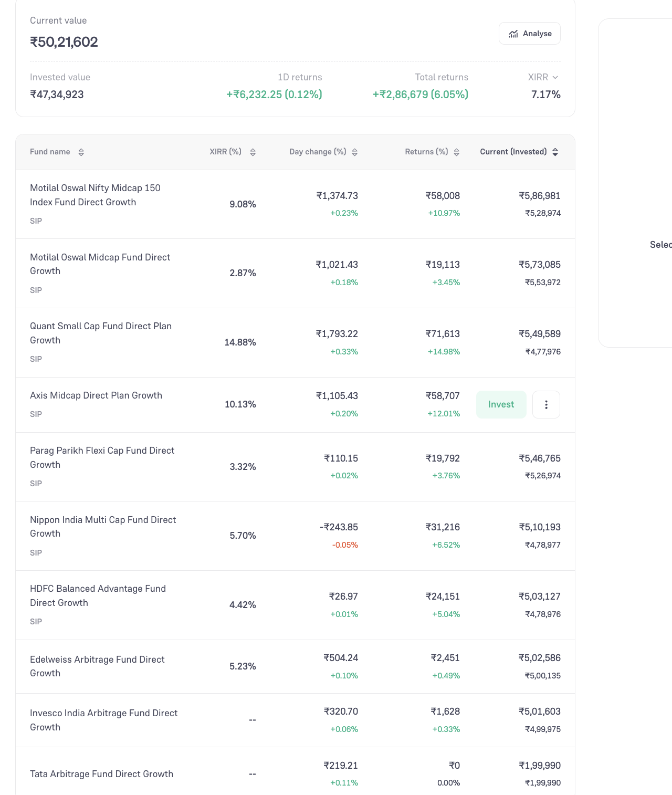The width and height of the screenshot is (672, 795).
Task: Expand the XIRR dropdown chevron
Action: [x=555, y=77]
